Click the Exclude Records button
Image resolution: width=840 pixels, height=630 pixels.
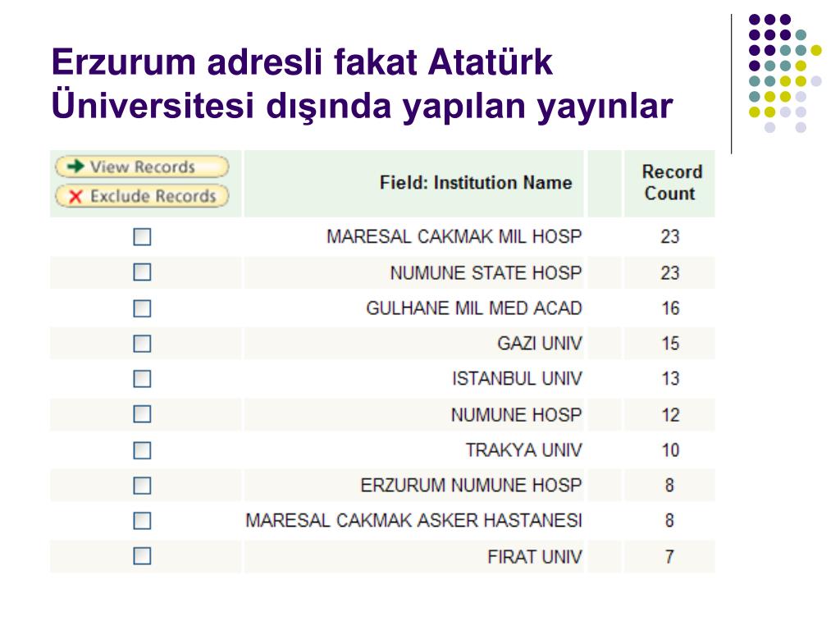pos(142,196)
